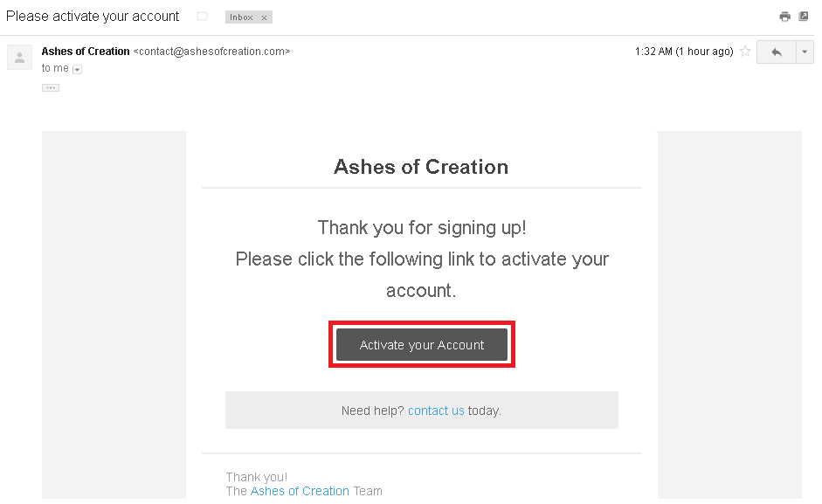822x504 pixels.
Task: Open the More options dropdown beside Reply
Action: click(x=805, y=52)
